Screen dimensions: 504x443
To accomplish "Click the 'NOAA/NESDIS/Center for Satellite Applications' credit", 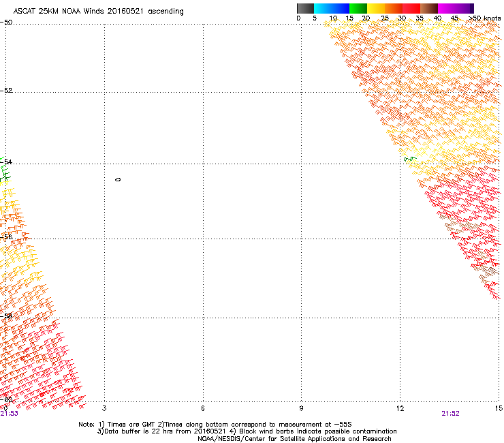I will coord(294,439).
